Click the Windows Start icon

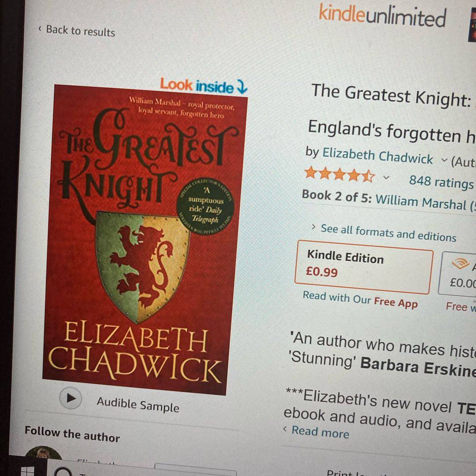click(28, 471)
